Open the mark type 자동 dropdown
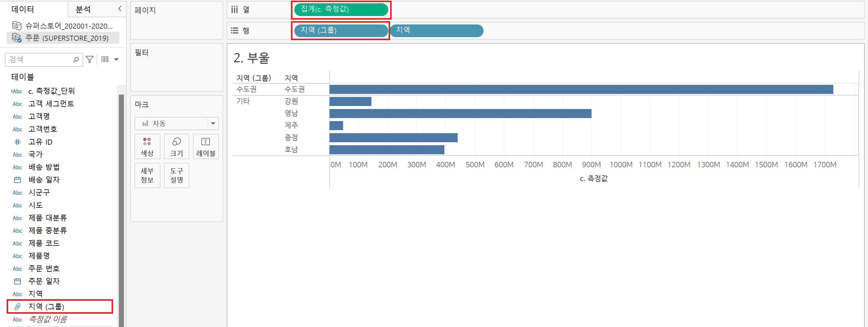This screenshot has height=327, width=868. [x=176, y=123]
